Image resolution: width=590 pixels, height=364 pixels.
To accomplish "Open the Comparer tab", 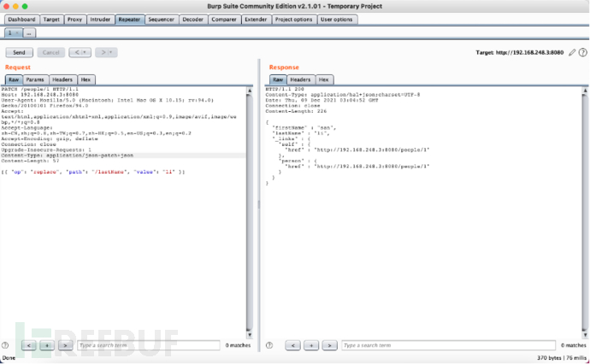I will 224,20.
